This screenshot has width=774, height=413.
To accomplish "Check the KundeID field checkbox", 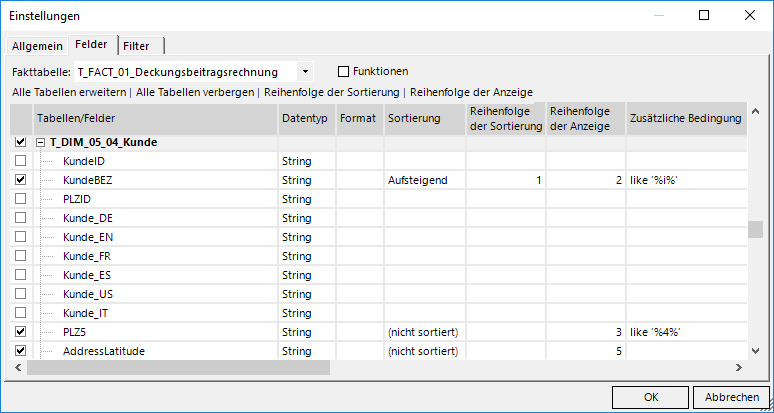I will [21, 161].
